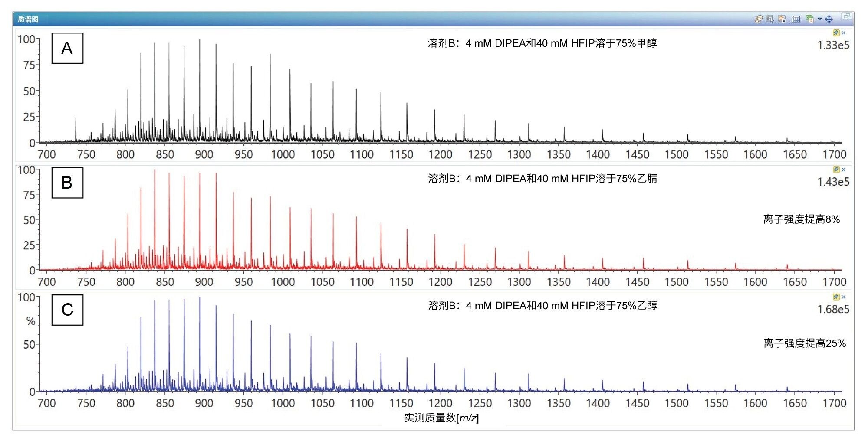
Task: Click the label box A
Action: click(x=67, y=48)
